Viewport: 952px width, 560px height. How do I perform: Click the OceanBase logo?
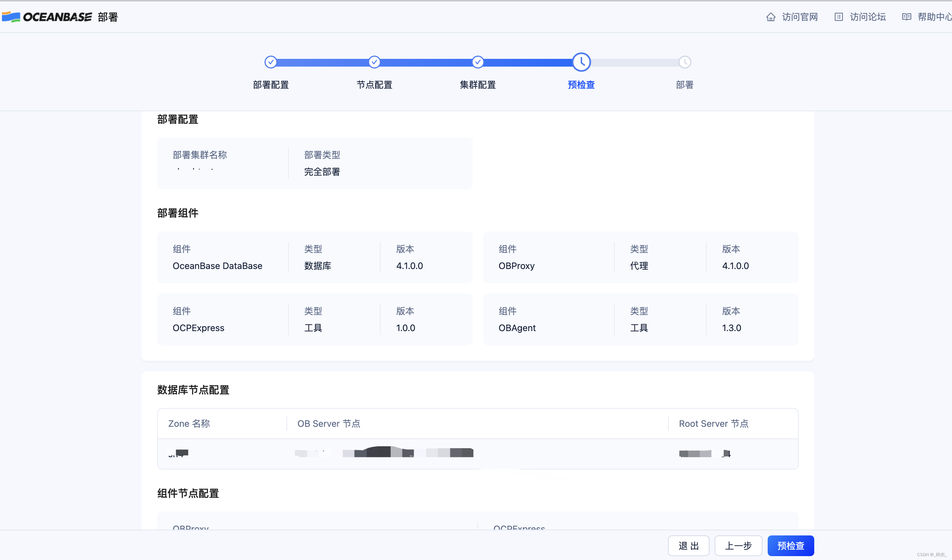pos(47,17)
